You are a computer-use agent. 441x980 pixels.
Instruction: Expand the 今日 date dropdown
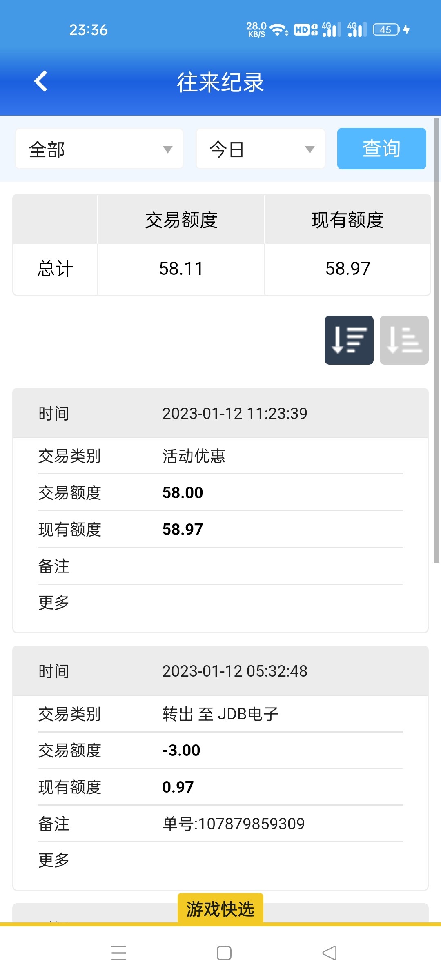tap(260, 149)
